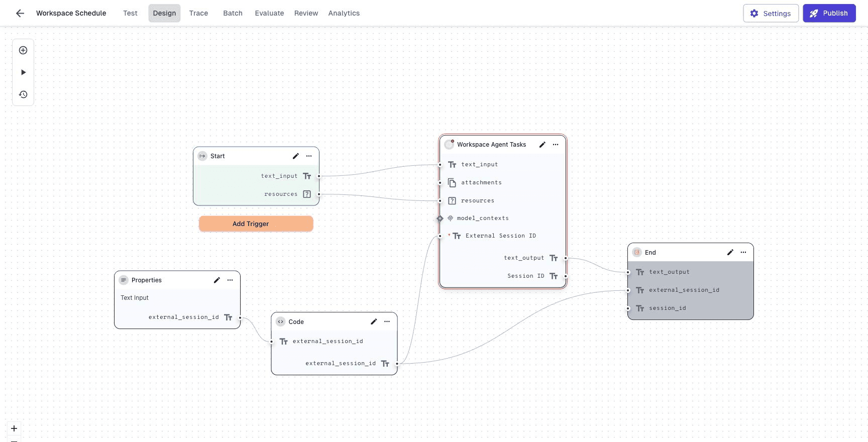Open the Settings button
The image size is (868, 442).
click(771, 14)
